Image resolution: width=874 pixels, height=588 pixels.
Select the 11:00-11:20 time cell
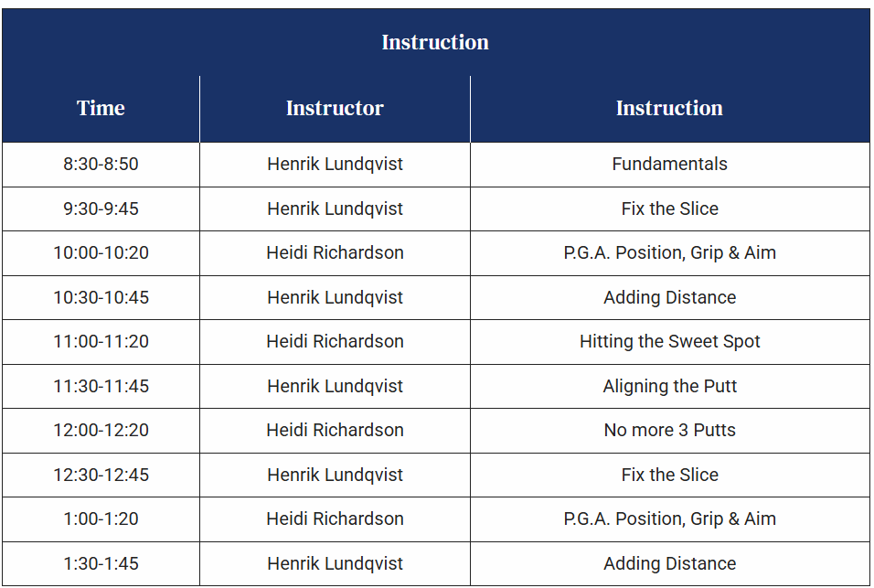pyautogui.click(x=101, y=342)
